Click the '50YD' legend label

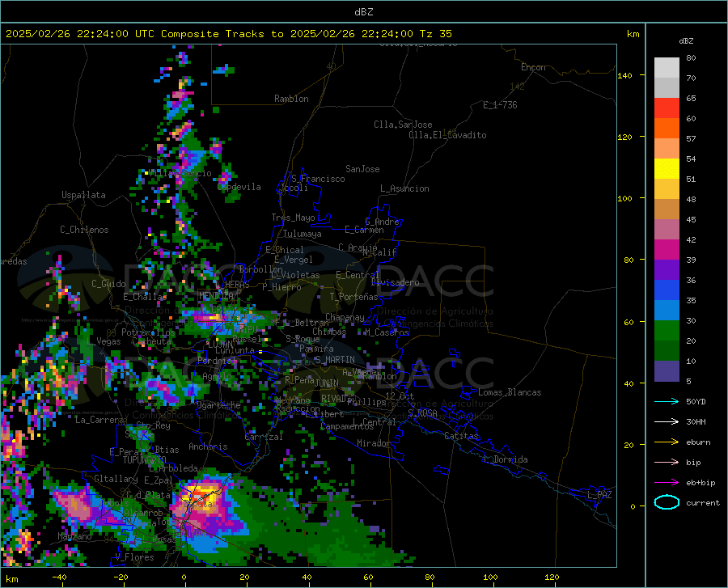(696, 401)
